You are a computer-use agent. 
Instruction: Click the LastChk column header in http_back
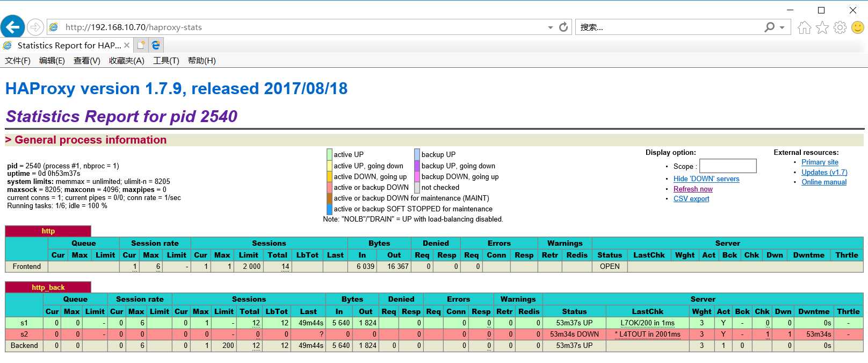coord(647,311)
